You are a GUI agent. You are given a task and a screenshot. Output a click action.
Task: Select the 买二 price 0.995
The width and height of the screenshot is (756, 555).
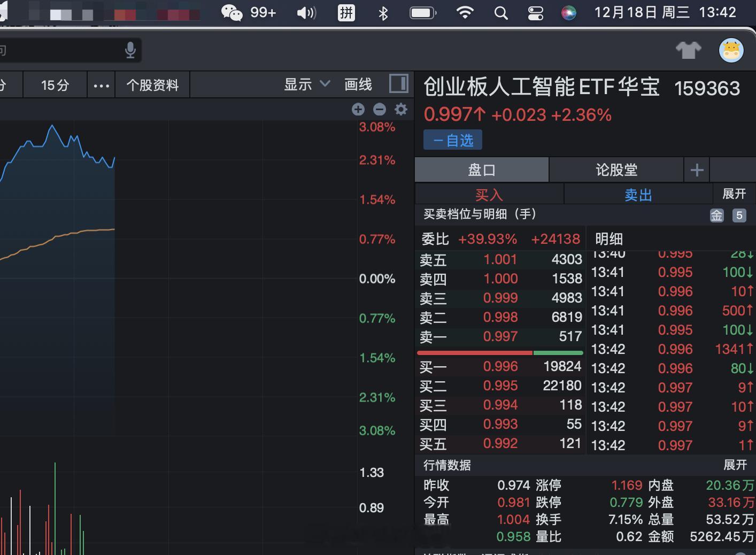[500, 386]
